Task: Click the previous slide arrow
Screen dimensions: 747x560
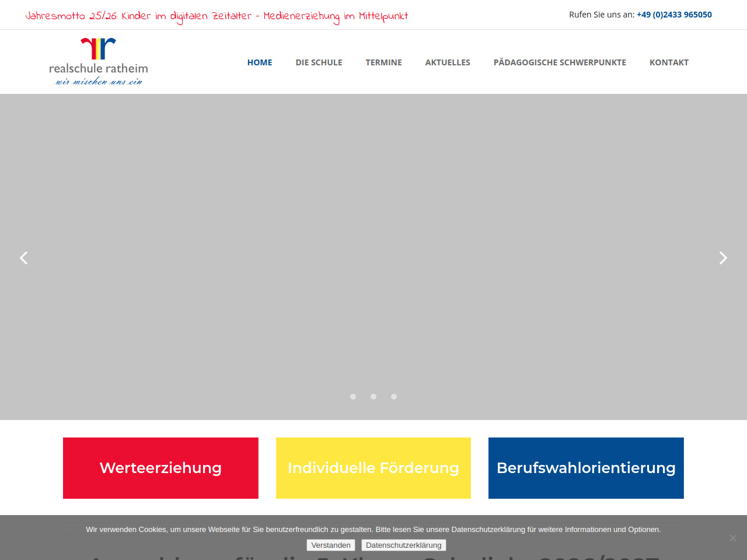Action: [x=23, y=258]
